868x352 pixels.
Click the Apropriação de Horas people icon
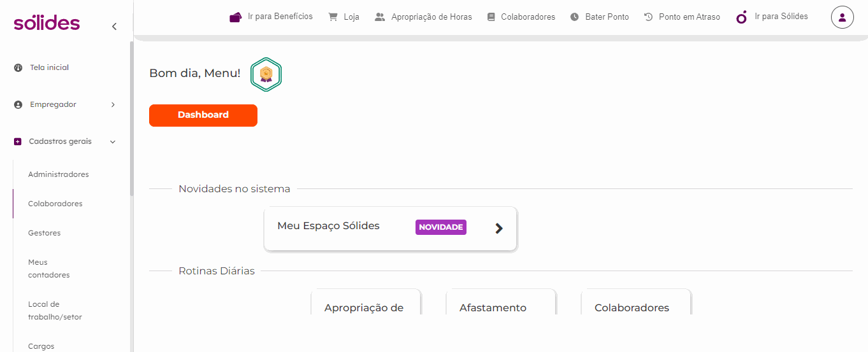(380, 17)
